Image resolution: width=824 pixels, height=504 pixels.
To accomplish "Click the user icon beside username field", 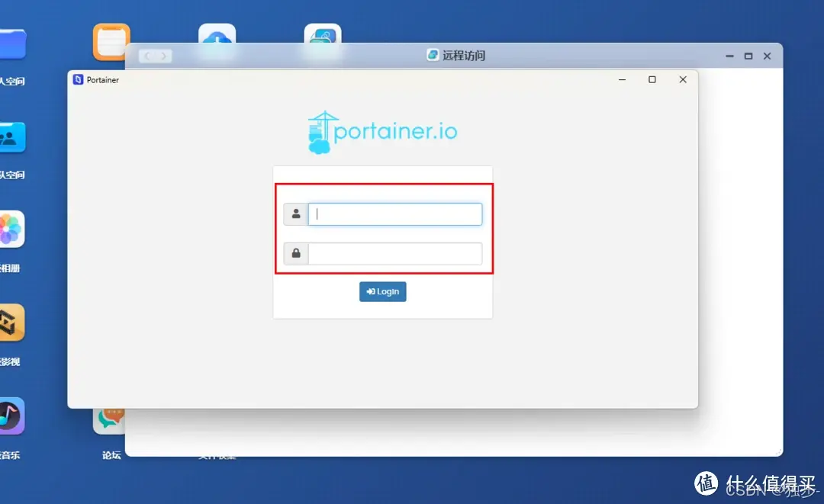I will [x=296, y=214].
